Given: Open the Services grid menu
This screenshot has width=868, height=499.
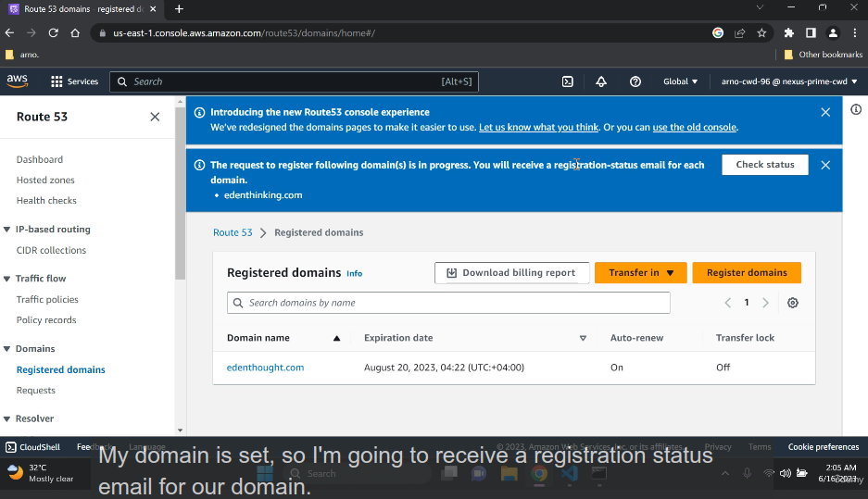Looking at the screenshot, I should click(74, 81).
